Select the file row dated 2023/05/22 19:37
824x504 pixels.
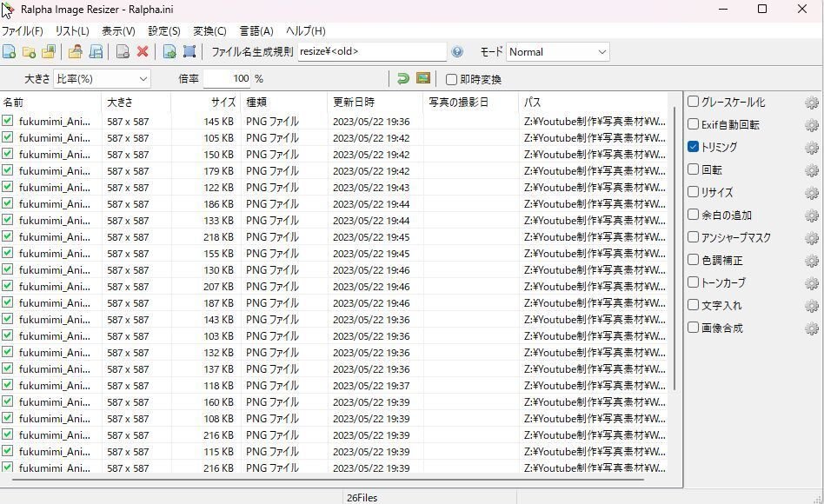pyautogui.click(x=335, y=385)
